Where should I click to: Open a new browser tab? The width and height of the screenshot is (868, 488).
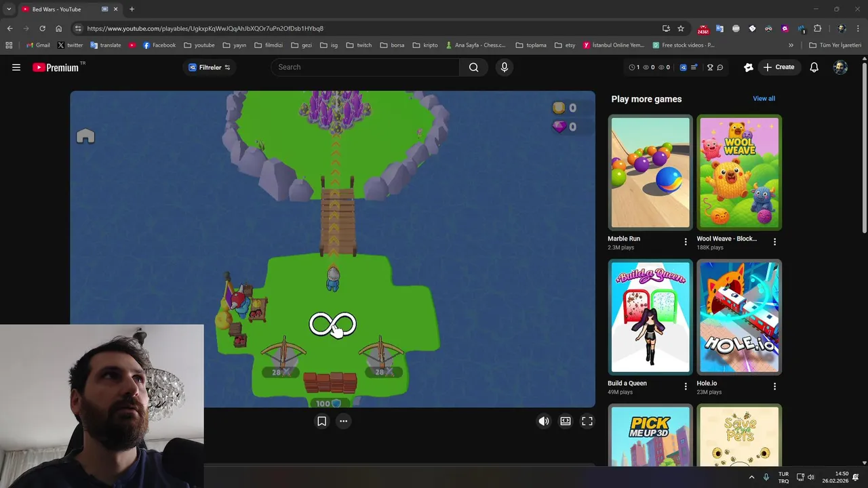click(132, 9)
